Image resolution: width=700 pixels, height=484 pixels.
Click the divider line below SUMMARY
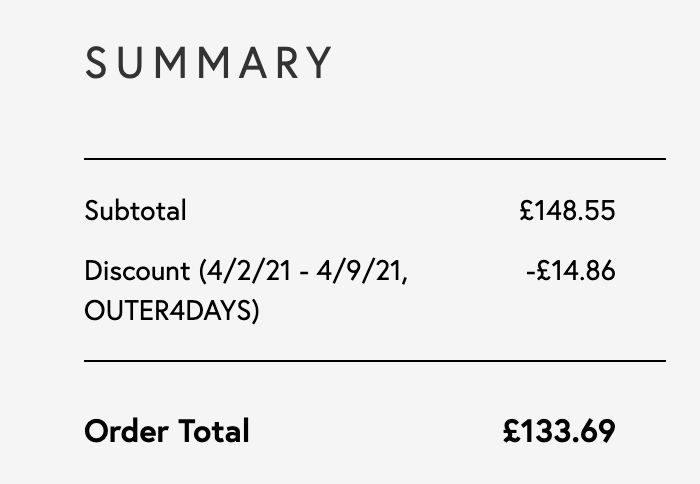pos(375,159)
